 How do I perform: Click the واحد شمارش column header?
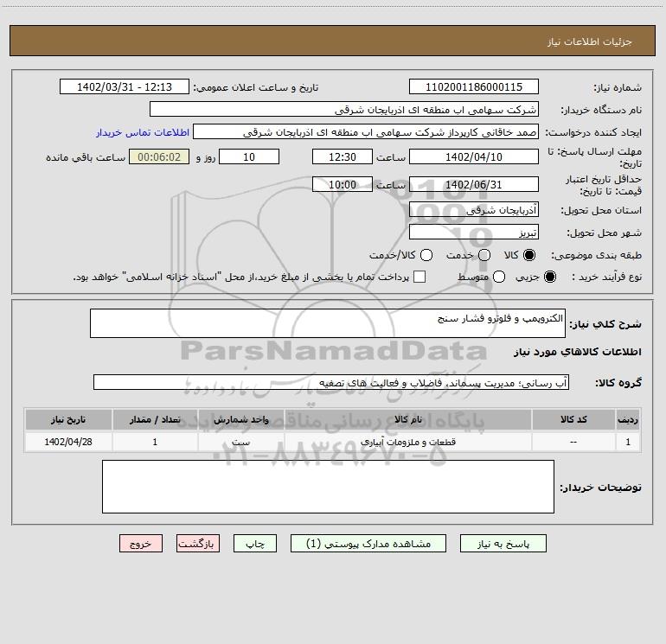click(x=240, y=419)
